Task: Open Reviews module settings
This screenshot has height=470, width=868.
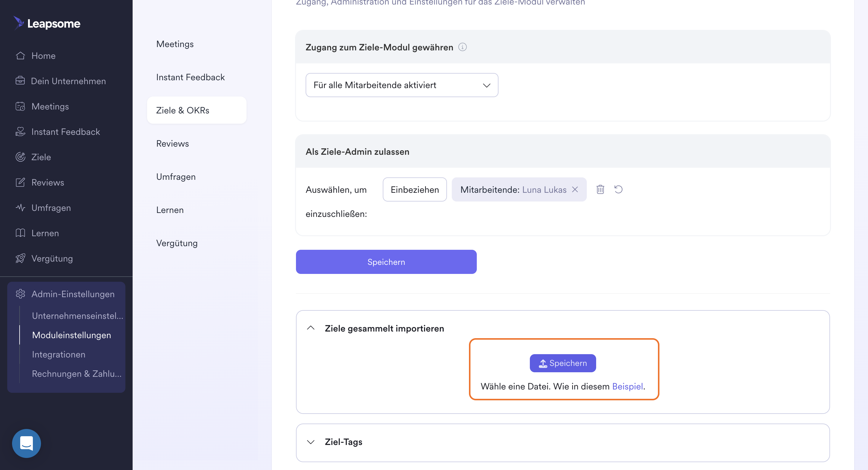Action: click(172, 144)
